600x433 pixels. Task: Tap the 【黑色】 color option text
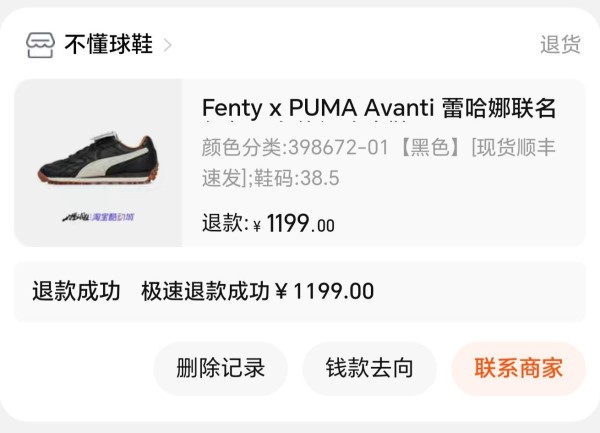tap(430, 147)
